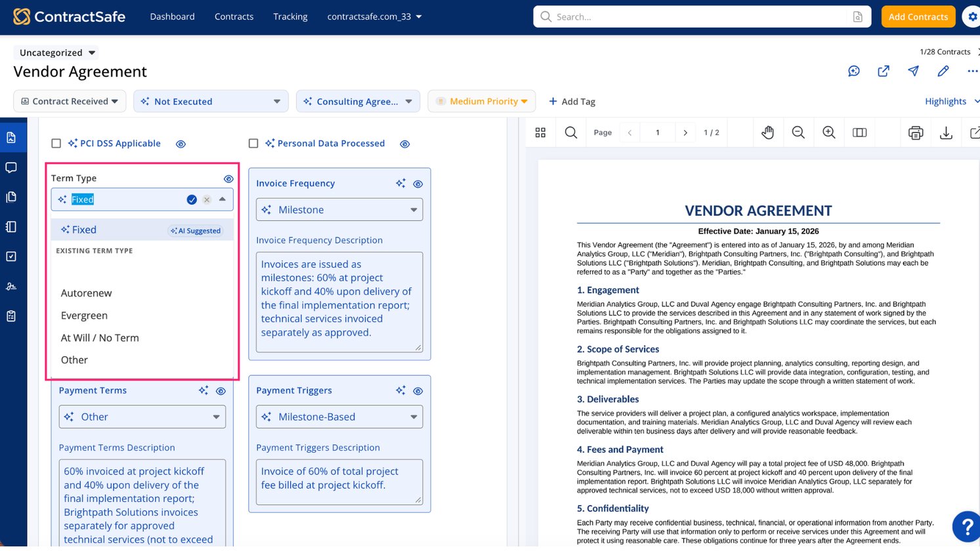Click the print icon in viewer toolbar
The image size is (980, 551).
click(916, 133)
